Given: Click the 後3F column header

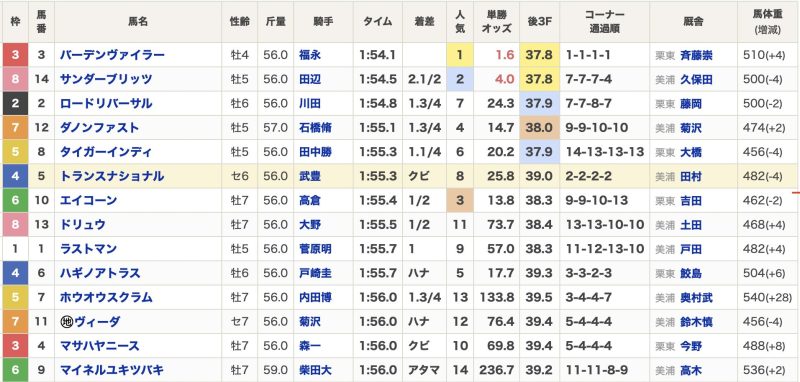Looking at the screenshot, I should (539, 22).
